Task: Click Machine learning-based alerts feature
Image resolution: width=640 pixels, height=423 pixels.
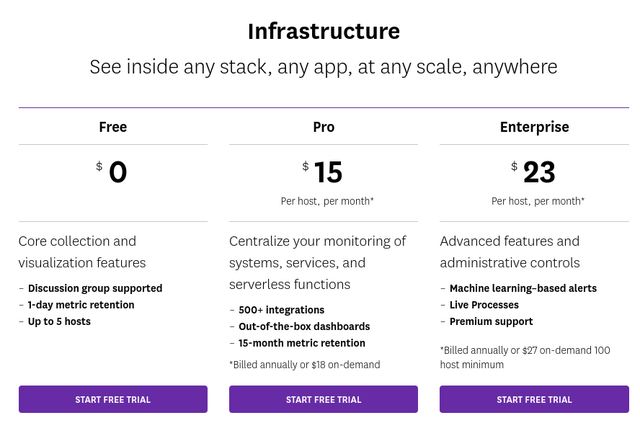Action: [x=523, y=288]
